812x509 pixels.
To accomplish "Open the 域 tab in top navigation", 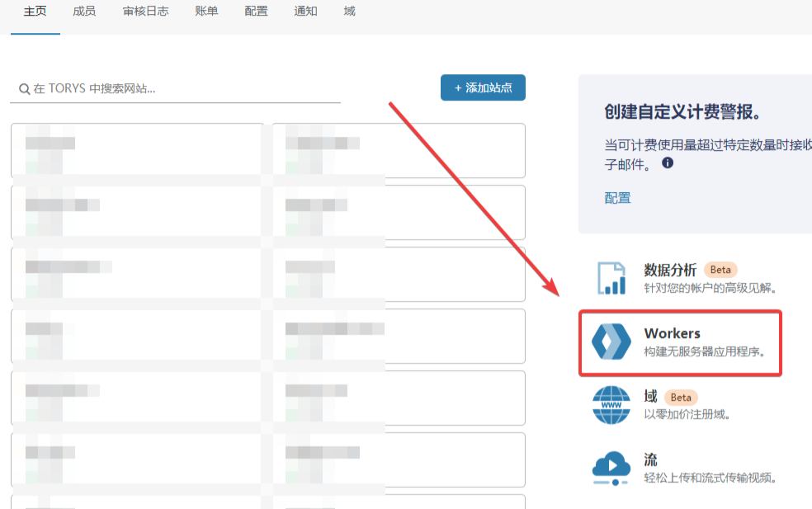I will (349, 12).
